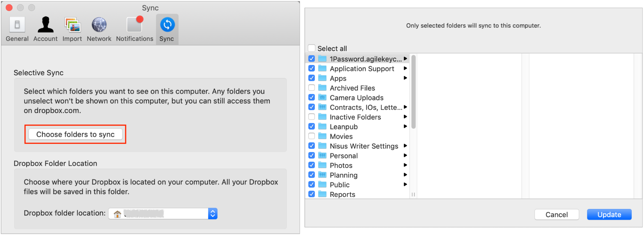
Task: Check the Movies checkbox
Action: click(311, 136)
